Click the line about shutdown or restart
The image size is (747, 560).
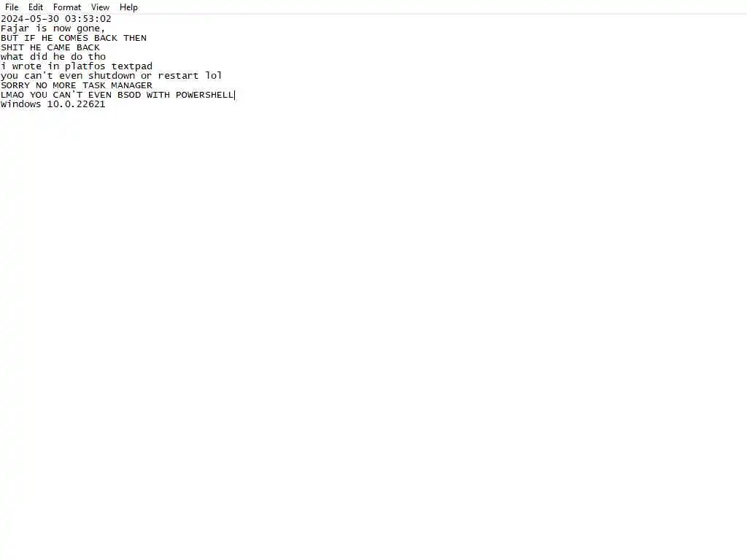[112, 76]
